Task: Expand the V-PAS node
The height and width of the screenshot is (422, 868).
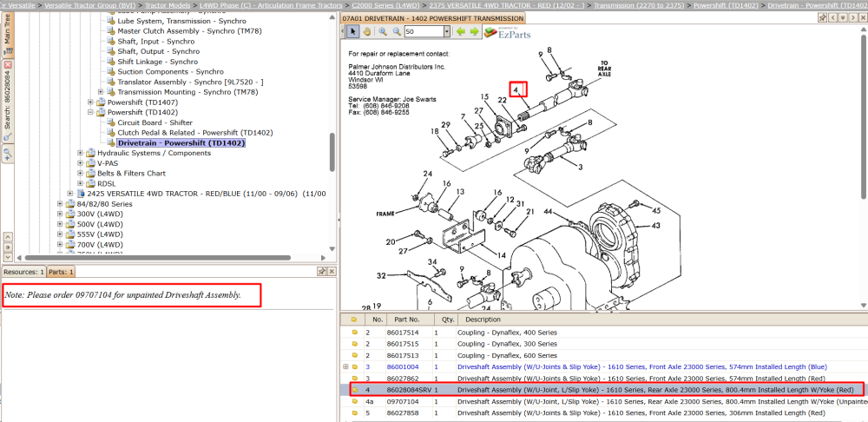Action: [80, 163]
